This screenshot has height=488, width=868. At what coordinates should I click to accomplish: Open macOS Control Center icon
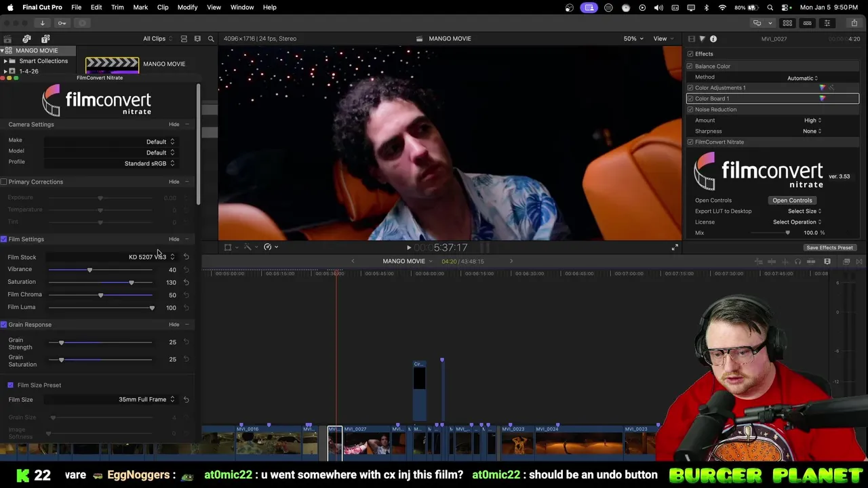(x=787, y=7)
